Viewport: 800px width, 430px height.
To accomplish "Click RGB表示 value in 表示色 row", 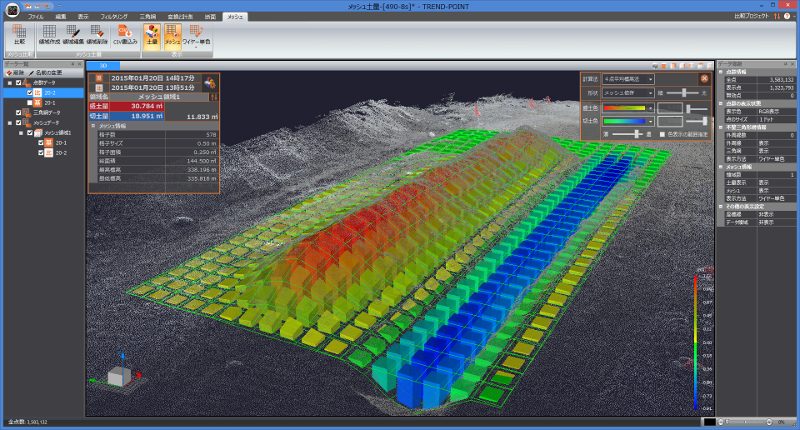I will (x=776, y=111).
